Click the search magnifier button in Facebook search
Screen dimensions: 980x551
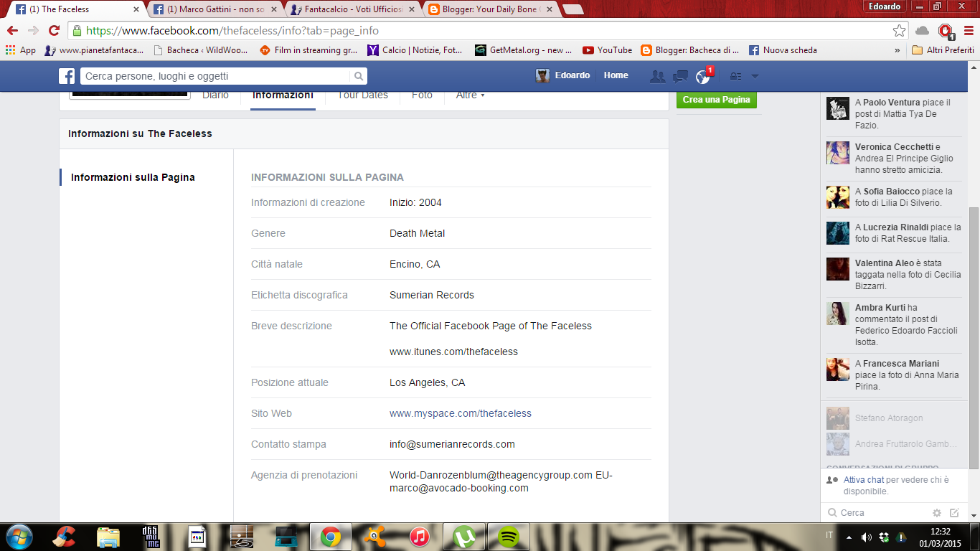358,76
